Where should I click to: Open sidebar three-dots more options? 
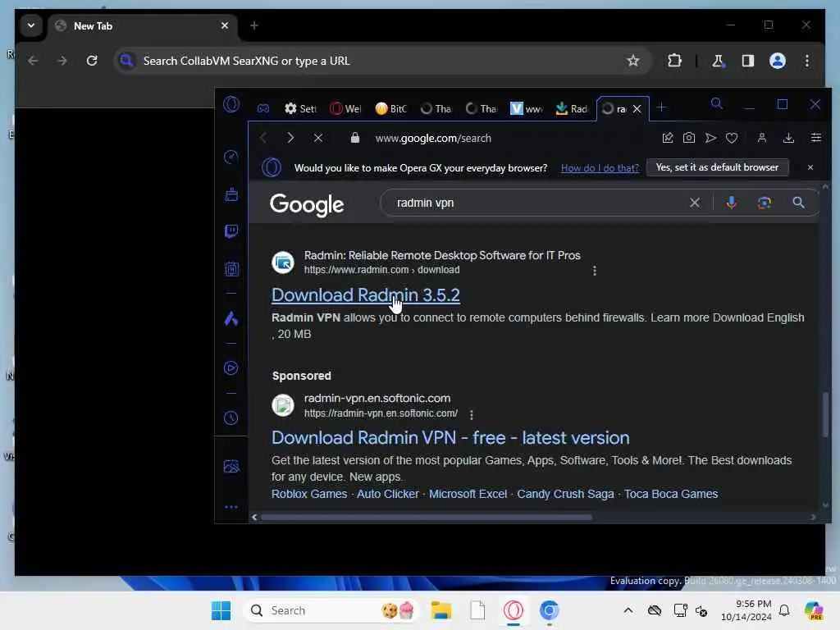(x=231, y=507)
